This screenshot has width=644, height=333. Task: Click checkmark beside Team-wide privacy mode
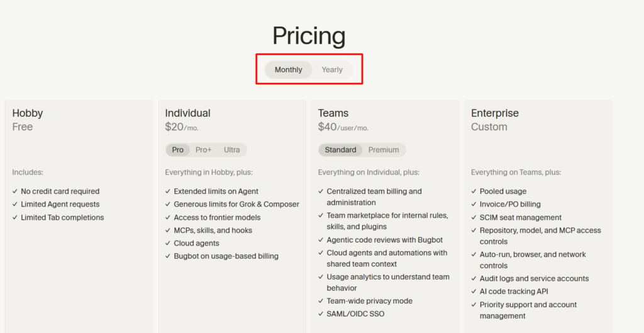coord(321,301)
